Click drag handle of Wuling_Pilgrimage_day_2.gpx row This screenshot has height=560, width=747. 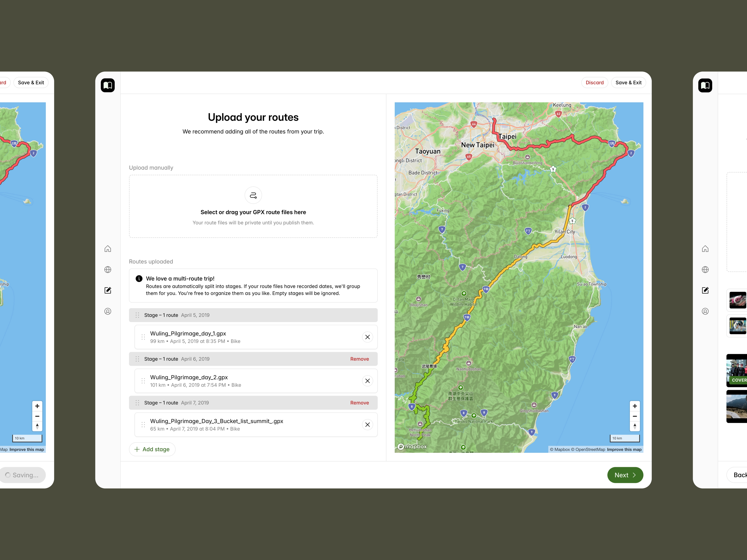click(143, 381)
